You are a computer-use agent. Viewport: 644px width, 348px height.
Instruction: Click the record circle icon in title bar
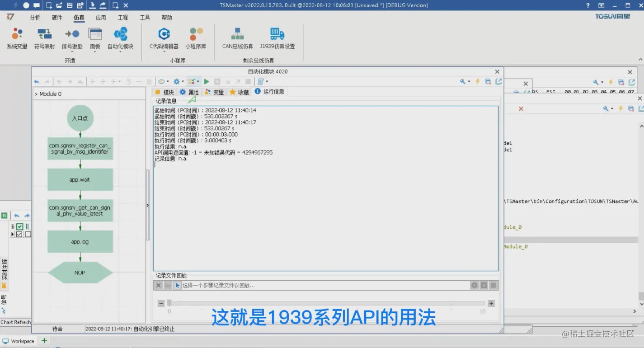[26, 5]
